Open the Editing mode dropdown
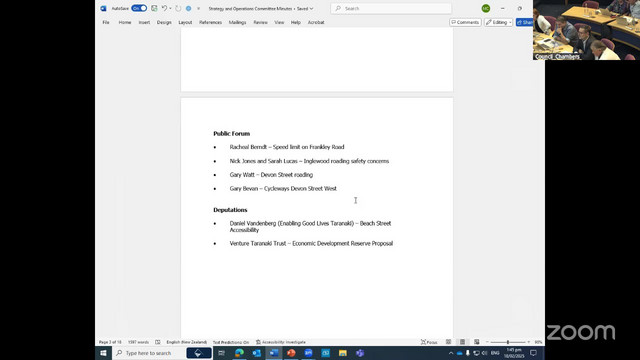 [498, 22]
